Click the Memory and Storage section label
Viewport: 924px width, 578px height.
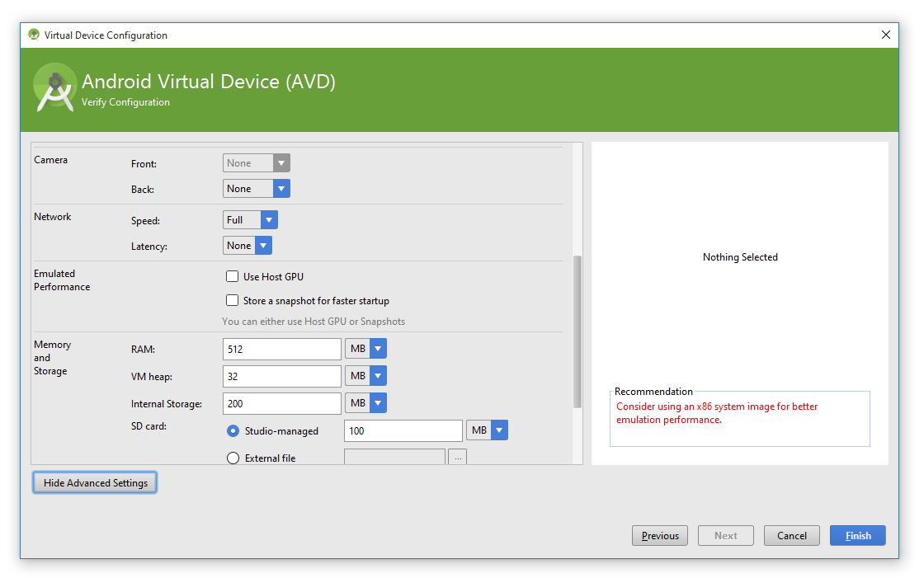pos(53,358)
